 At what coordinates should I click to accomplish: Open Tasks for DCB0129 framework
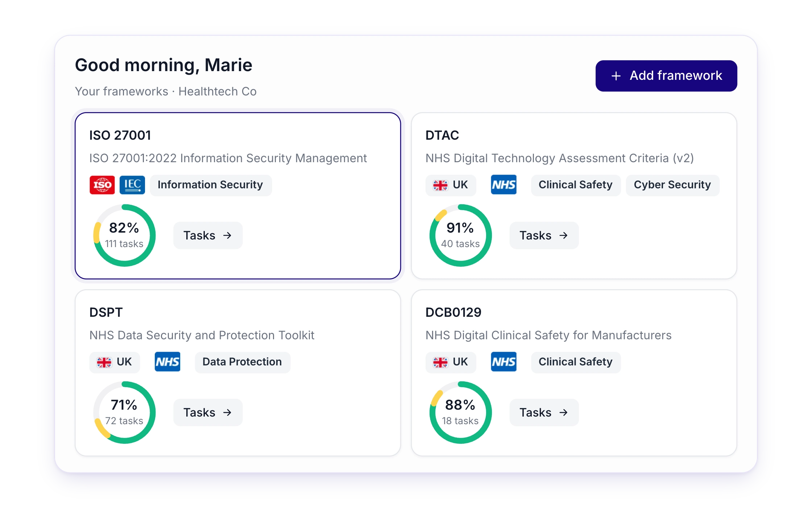(544, 413)
